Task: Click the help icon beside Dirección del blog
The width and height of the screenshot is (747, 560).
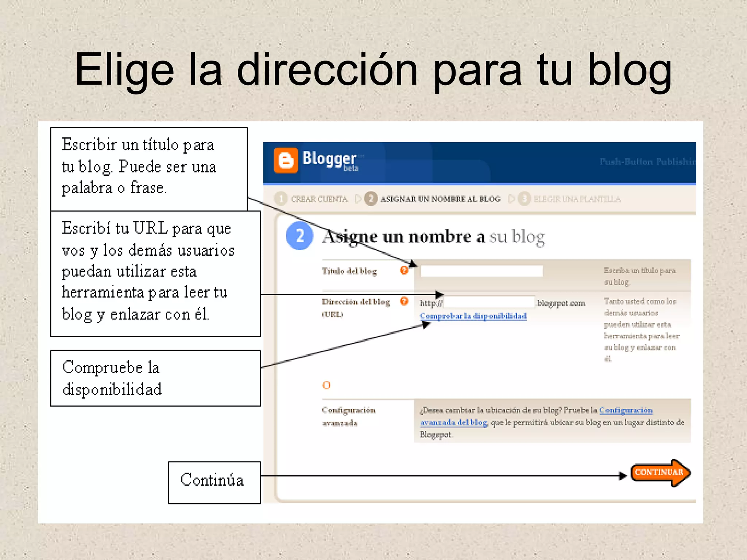Action: [x=404, y=301]
